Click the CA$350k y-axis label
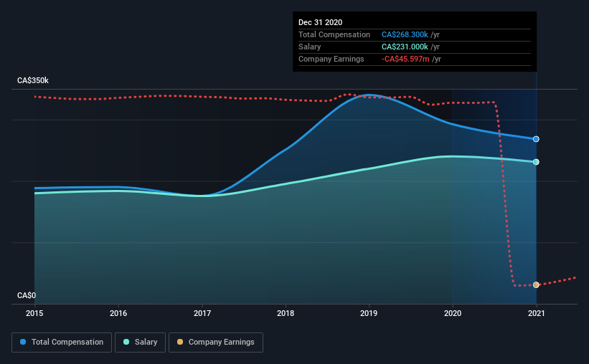Screen dimensions: 589x364 coord(33,80)
